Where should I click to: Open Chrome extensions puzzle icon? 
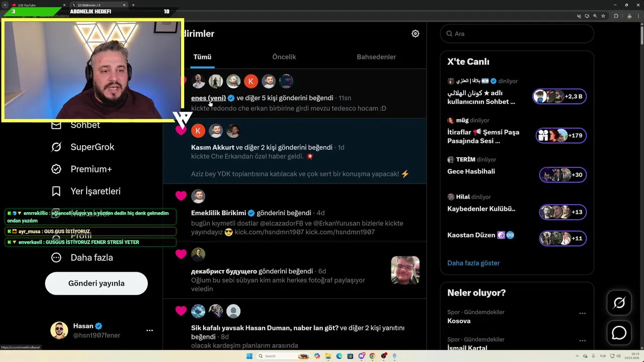point(616,16)
